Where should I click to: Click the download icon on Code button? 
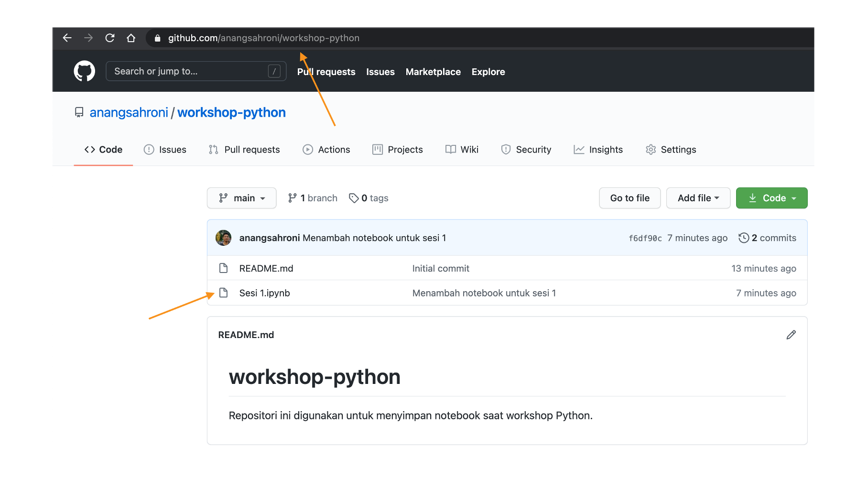752,198
